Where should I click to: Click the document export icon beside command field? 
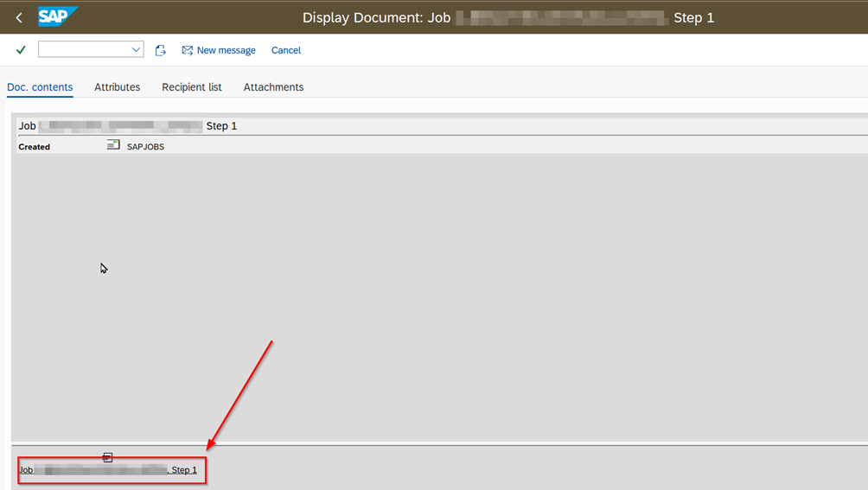coord(160,50)
